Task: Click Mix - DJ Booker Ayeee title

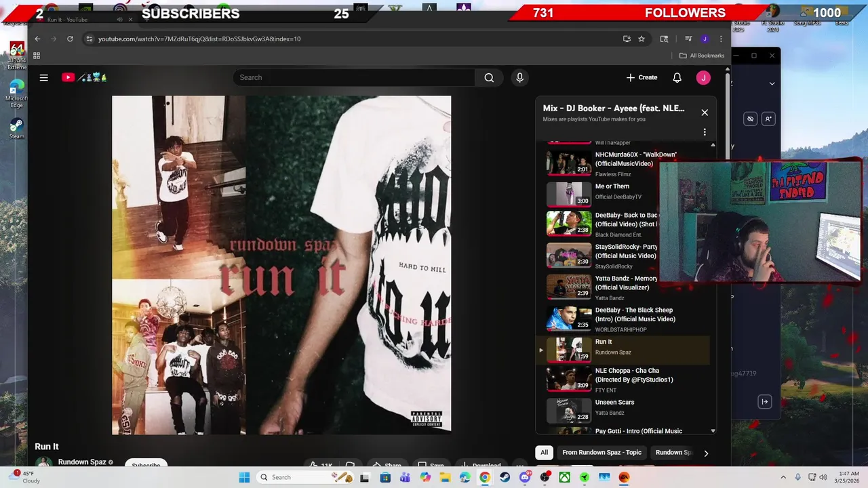Action: [614, 108]
